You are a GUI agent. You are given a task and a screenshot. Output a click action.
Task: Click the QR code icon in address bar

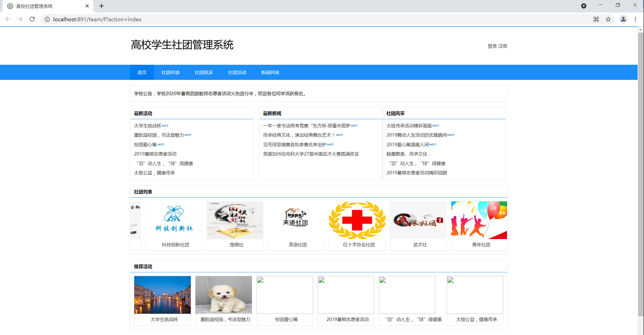click(x=596, y=19)
